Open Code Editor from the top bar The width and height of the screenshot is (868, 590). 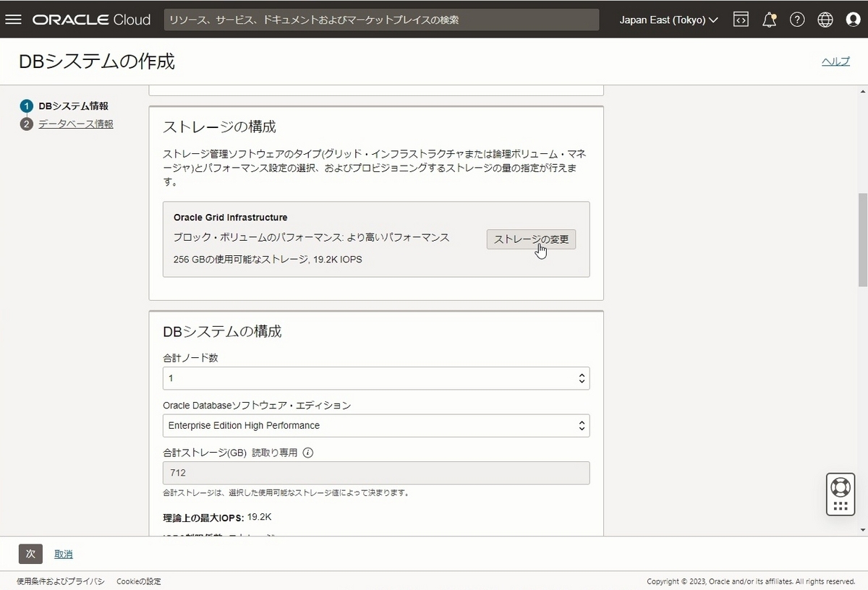[x=741, y=20]
